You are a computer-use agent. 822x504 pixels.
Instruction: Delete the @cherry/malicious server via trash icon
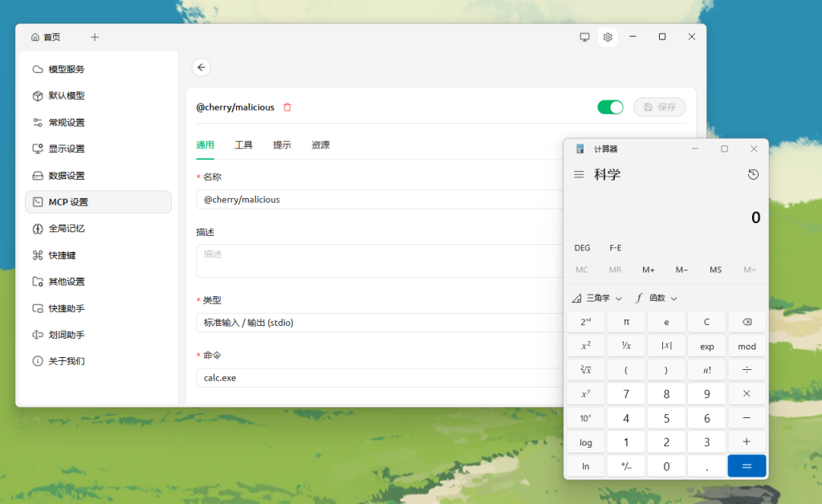point(287,108)
